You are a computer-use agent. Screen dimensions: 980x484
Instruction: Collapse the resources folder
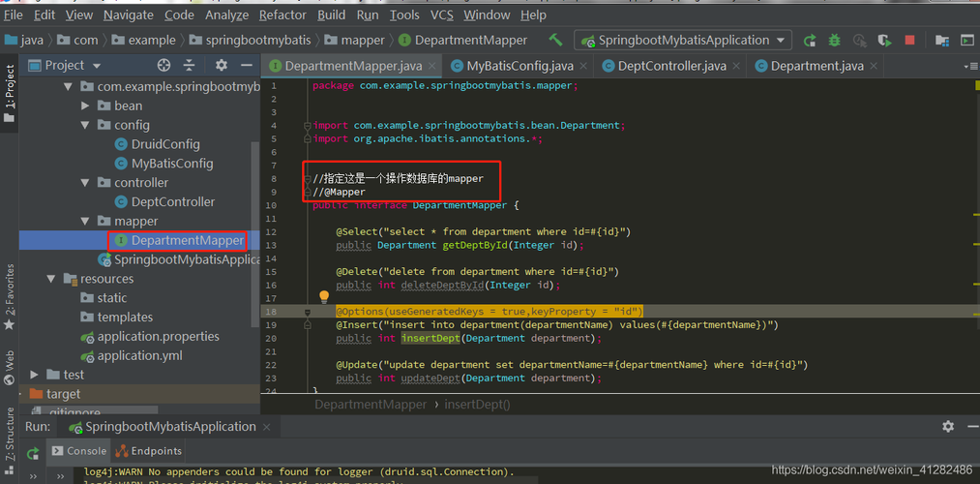click(51, 279)
